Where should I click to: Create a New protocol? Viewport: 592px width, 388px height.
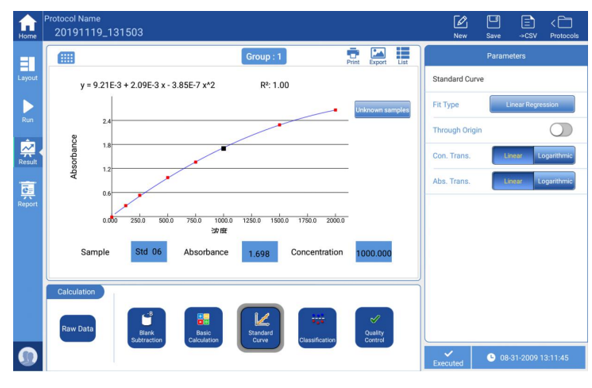pos(460,27)
